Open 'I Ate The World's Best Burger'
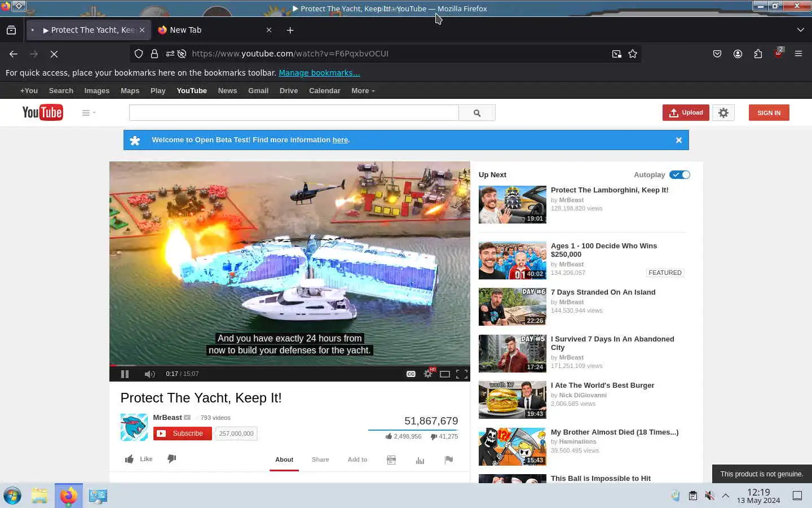 [603, 386]
